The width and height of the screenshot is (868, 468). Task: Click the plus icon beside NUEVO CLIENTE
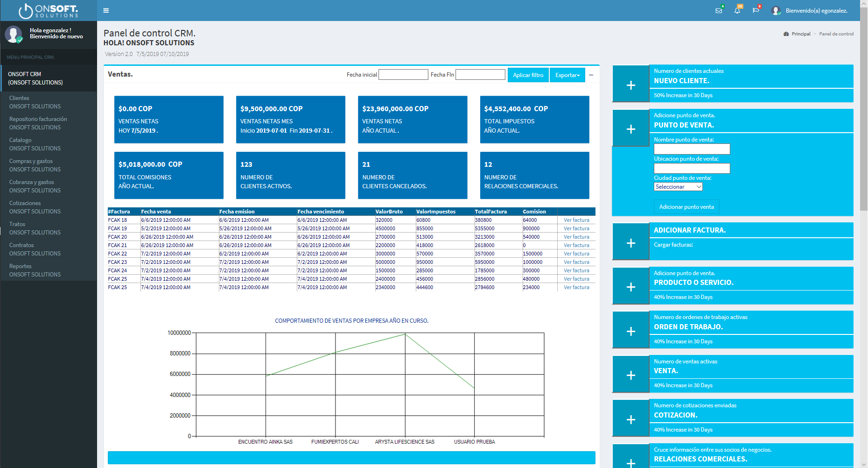(630, 85)
